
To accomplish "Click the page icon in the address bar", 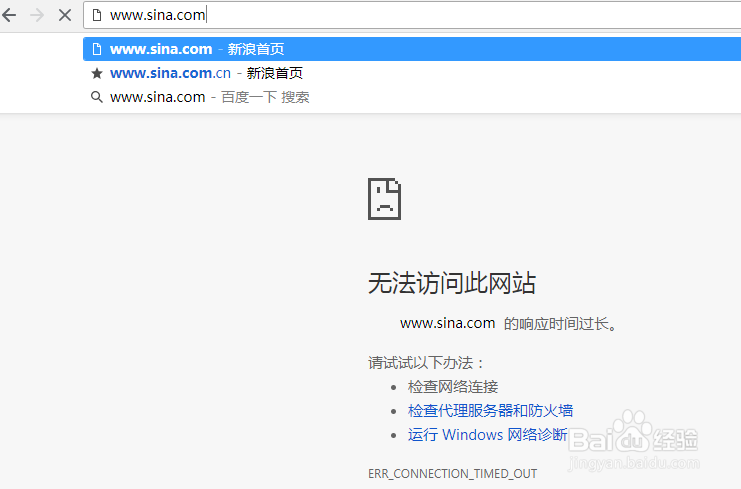I will click(97, 15).
